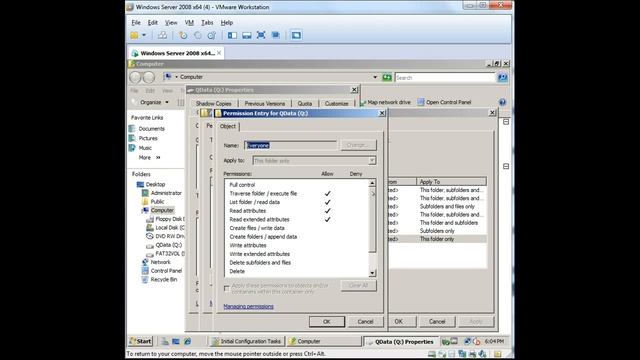Click the Change... button
640x360 pixels.
358,145
